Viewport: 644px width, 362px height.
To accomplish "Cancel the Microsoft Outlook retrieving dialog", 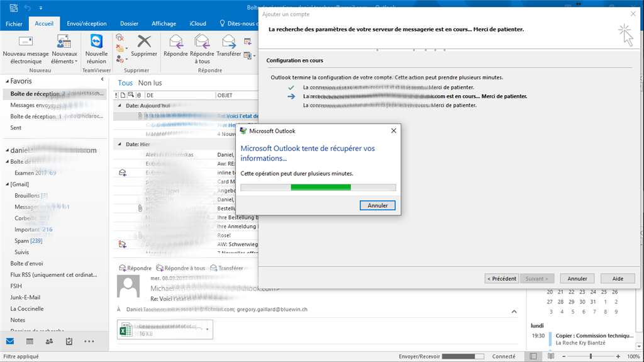I will tap(377, 205).
